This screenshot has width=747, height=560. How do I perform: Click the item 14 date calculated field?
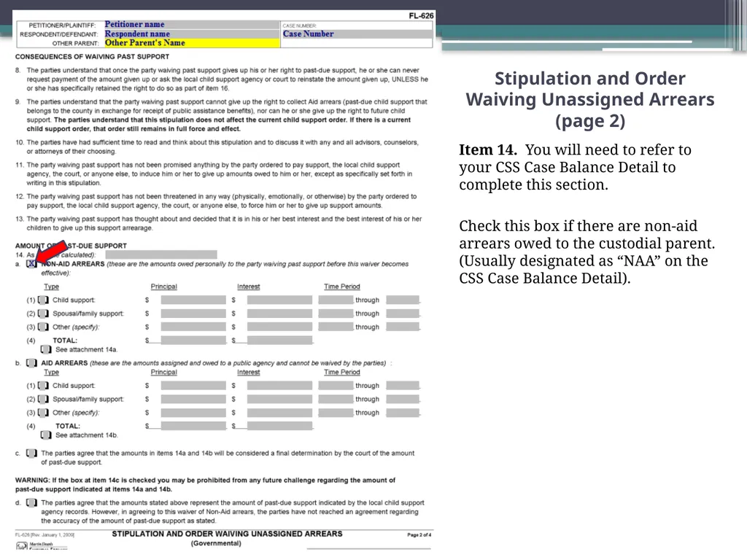click(x=161, y=254)
